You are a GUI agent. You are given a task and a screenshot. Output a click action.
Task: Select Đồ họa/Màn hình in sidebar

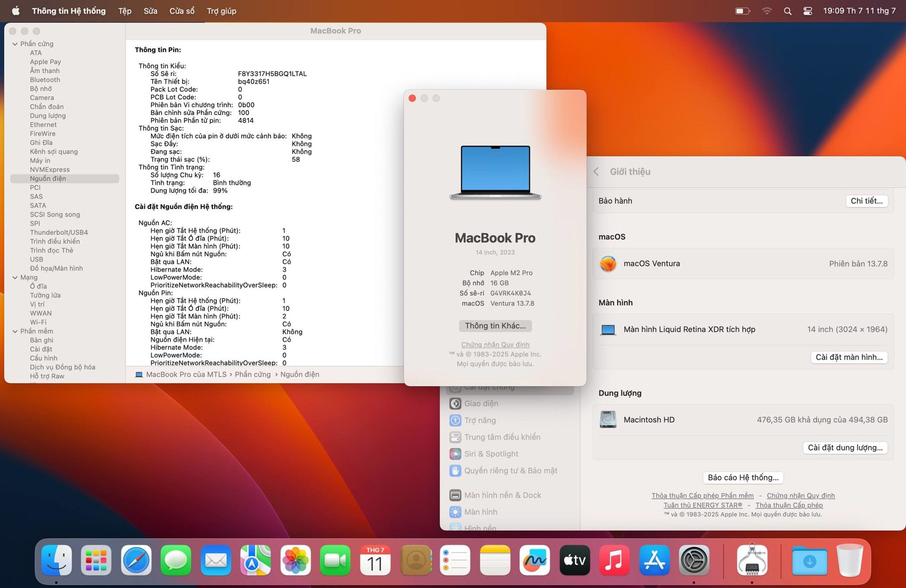pyautogui.click(x=56, y=268)
